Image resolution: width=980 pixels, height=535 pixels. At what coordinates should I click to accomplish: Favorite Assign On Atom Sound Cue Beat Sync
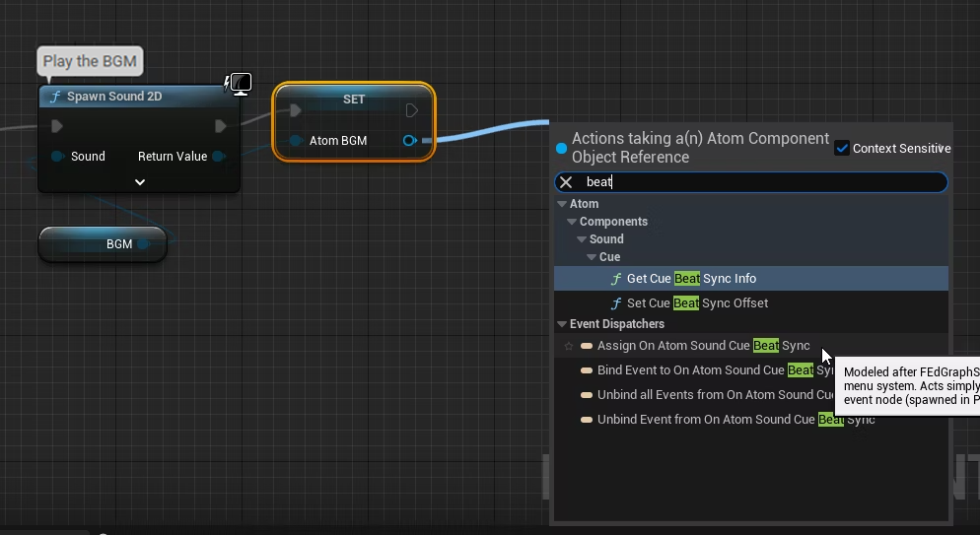569,346
